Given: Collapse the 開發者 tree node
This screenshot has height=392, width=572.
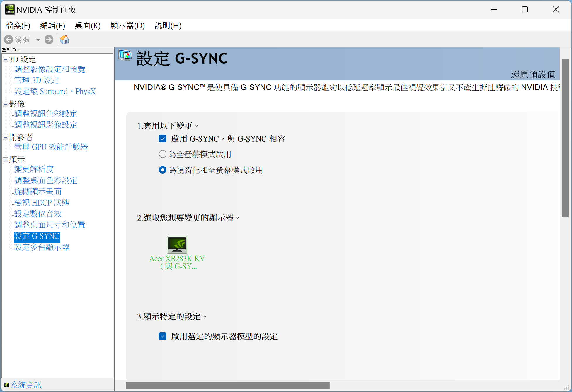Looking at the screenshot, I should [x=6, y=138].
